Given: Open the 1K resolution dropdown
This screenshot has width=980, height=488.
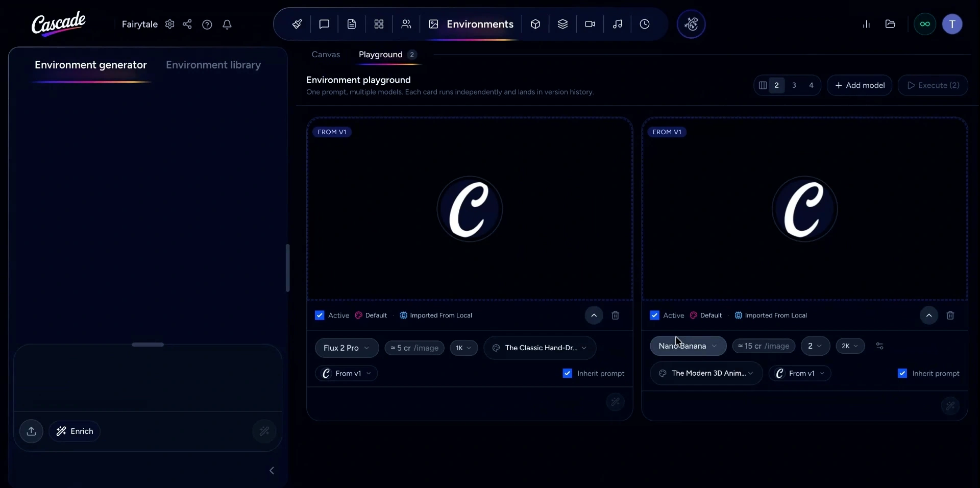Looking at the screenshot, I should click(x=464, y=348).
